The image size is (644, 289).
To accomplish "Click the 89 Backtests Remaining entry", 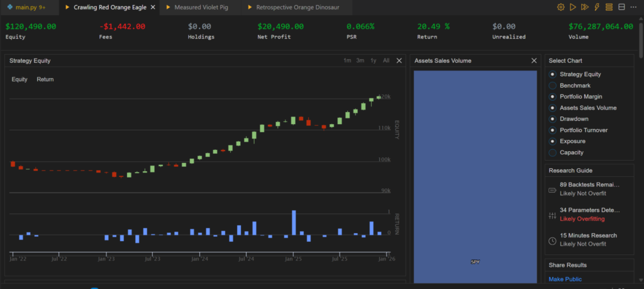I will point(589,185).
